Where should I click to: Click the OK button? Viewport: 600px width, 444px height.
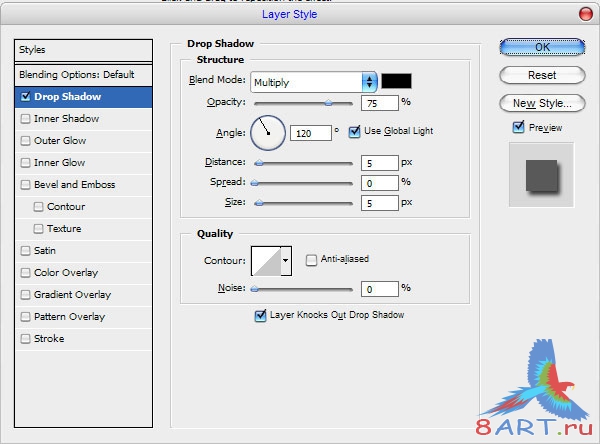(542, 47)
